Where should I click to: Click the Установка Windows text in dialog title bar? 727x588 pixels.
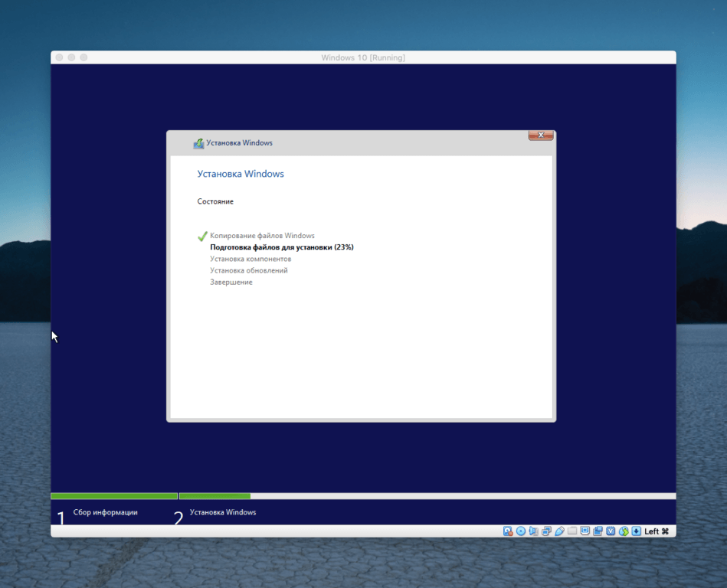click(239, 142)
